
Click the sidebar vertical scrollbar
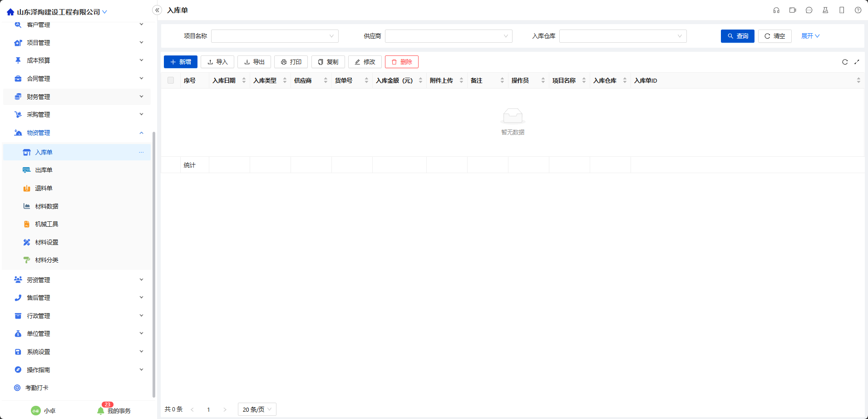click(x=154, y=264)
